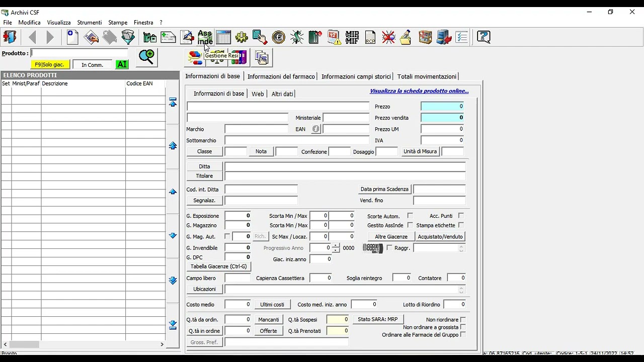Viewport: 644px width, 362px height.
Task: Go to the next record arrow
Action: click(x=50, y=37)
